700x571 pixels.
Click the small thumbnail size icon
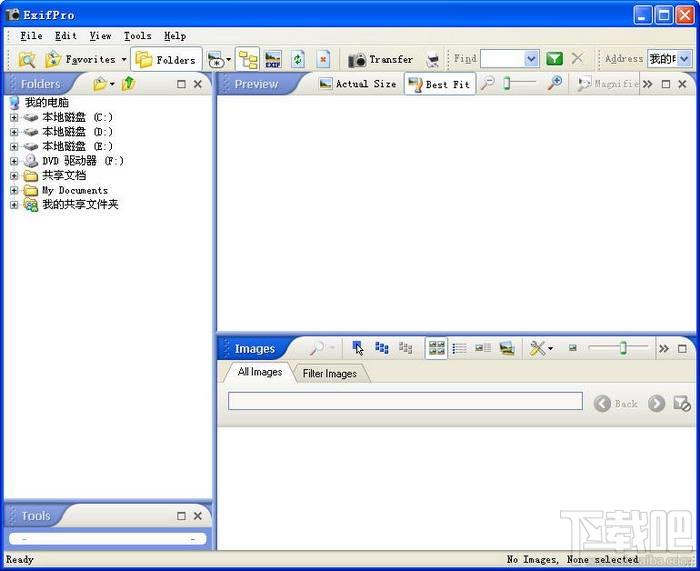(x=573, y=348)
